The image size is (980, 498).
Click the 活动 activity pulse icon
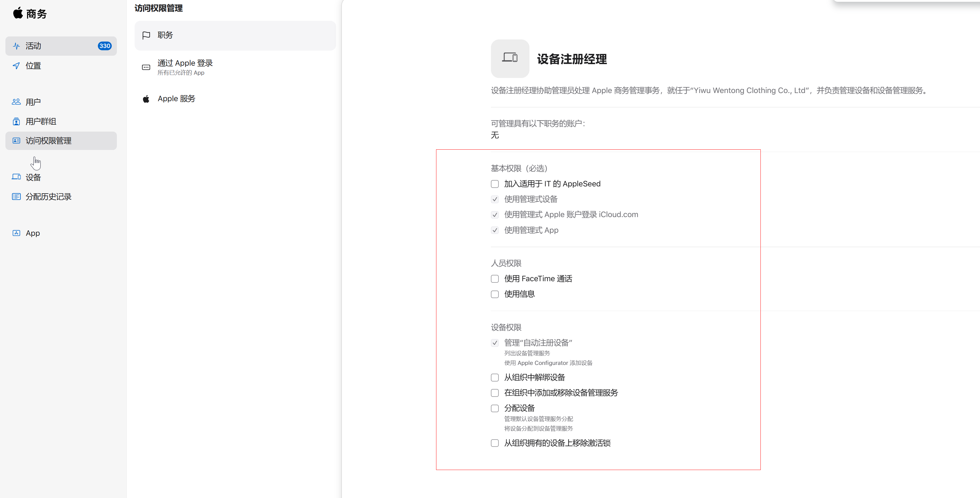[x=16, y=46]
